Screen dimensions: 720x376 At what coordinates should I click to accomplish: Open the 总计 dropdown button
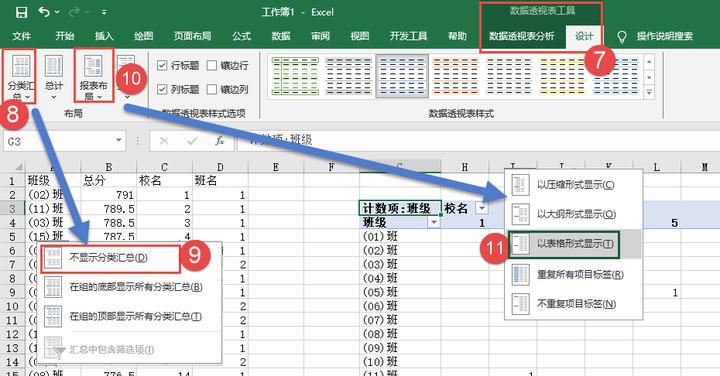54,77
